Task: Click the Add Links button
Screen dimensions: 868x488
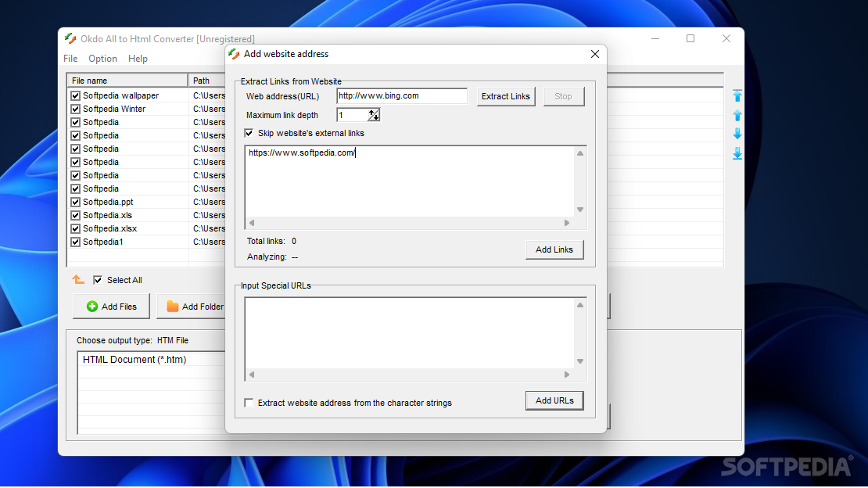Action: (x=554, y=249)
